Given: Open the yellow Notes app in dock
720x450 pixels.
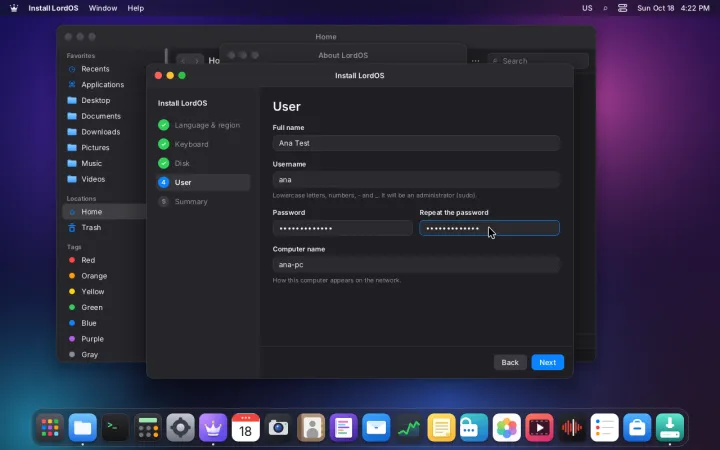Looking at the screenshot, I should [x=441, y=428].
